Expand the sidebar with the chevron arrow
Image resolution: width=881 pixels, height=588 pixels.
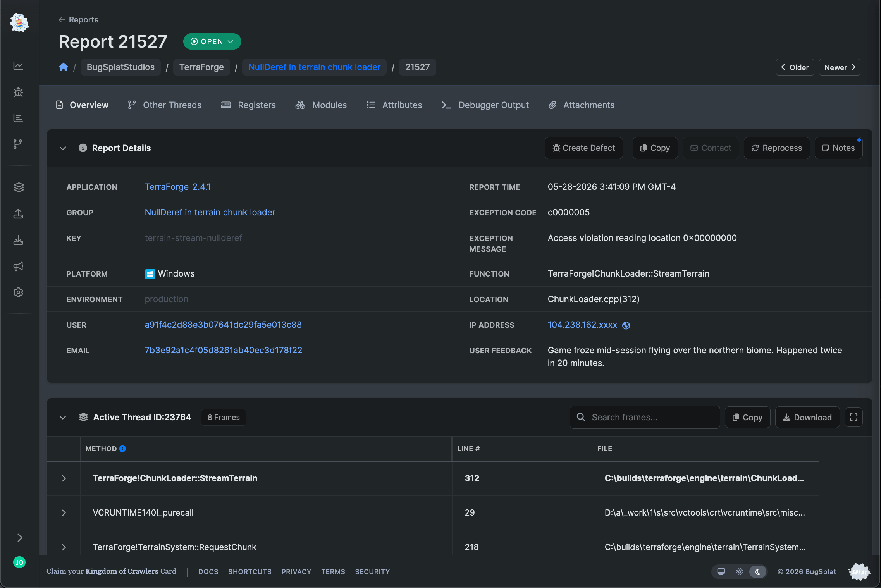point(19,538)
